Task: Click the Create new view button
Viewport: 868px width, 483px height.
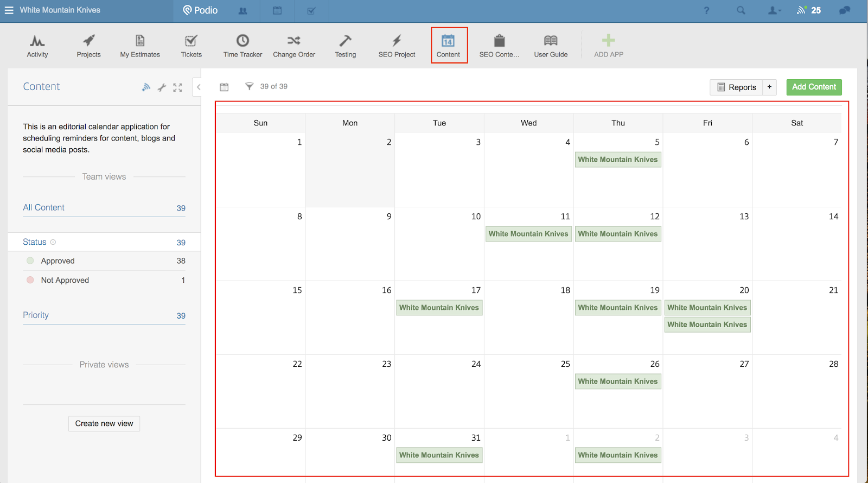Action: point(104,423)
